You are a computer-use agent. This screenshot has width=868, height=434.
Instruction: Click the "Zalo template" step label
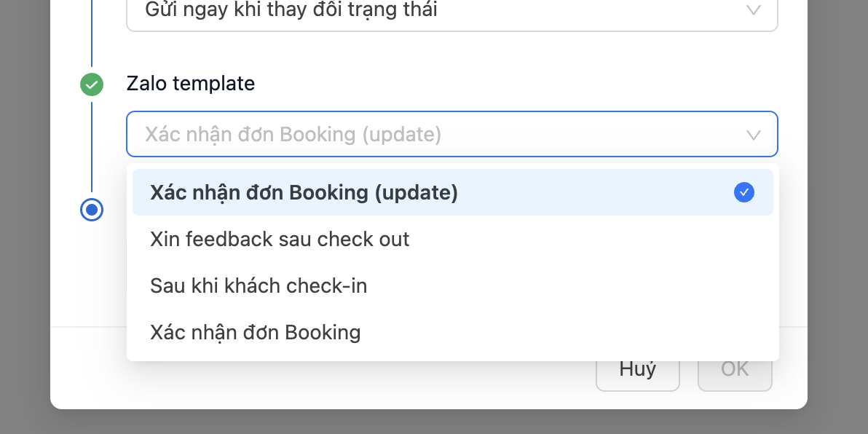tap(191, 84)
